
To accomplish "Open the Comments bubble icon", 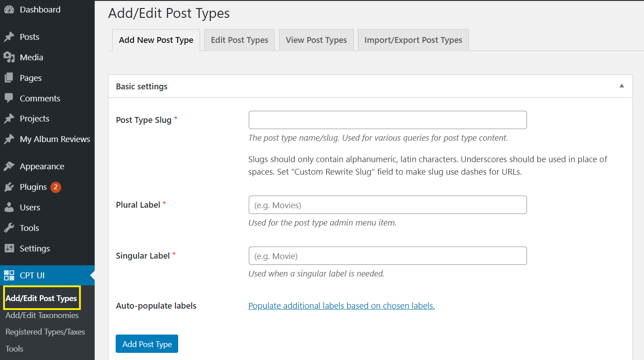I will point(8,98).
